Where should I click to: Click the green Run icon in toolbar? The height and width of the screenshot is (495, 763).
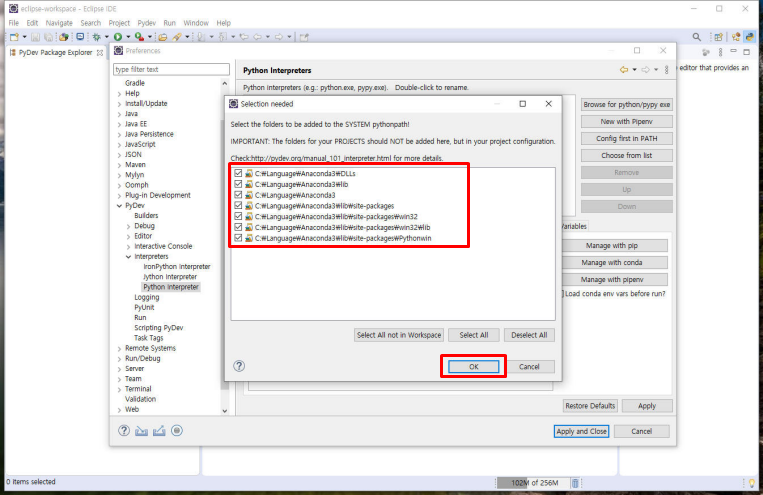(118, 37)
